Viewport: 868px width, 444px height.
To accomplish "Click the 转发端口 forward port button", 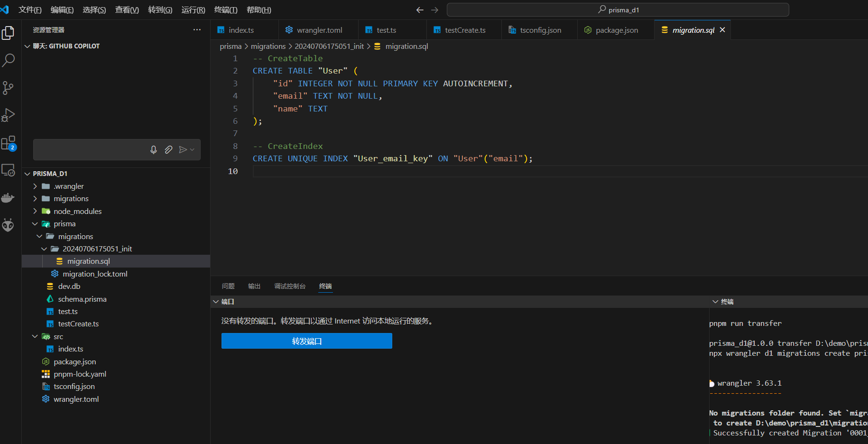I will tap(307, 341).
